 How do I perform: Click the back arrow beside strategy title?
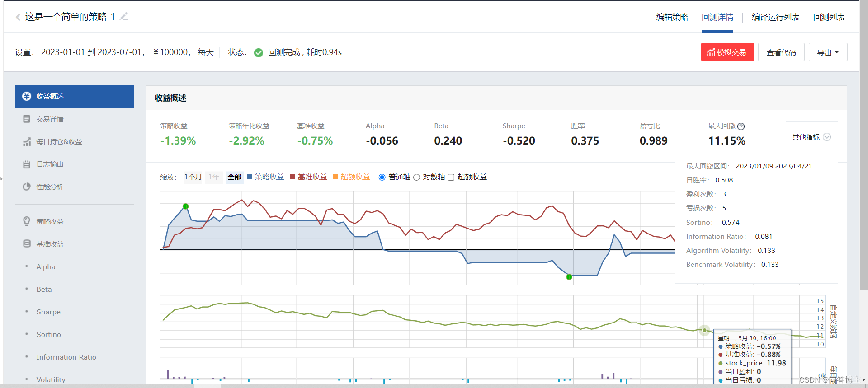pyautogui.click(x=18, y=17)
